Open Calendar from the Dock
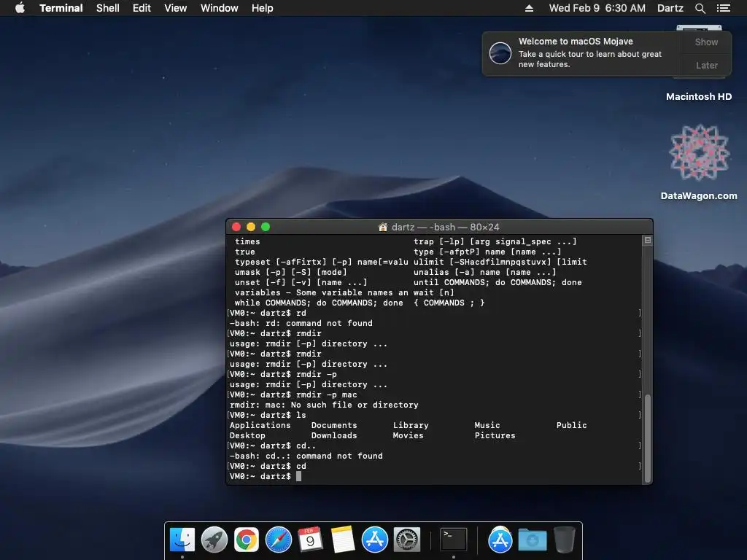Image resolution: width=747 pixels, height=560 pixels. (310, 540)
